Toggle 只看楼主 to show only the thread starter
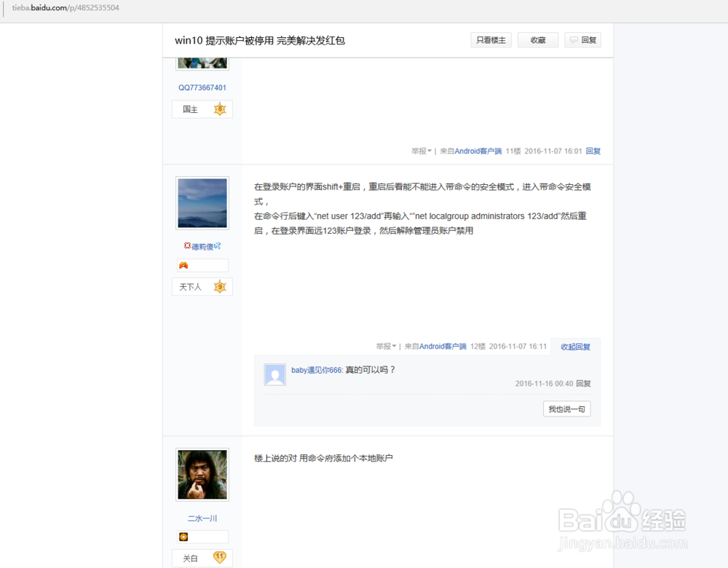Image resolution: width=728 pixels, height=568 pixels. pyautogui.click(x=491, y=40)
